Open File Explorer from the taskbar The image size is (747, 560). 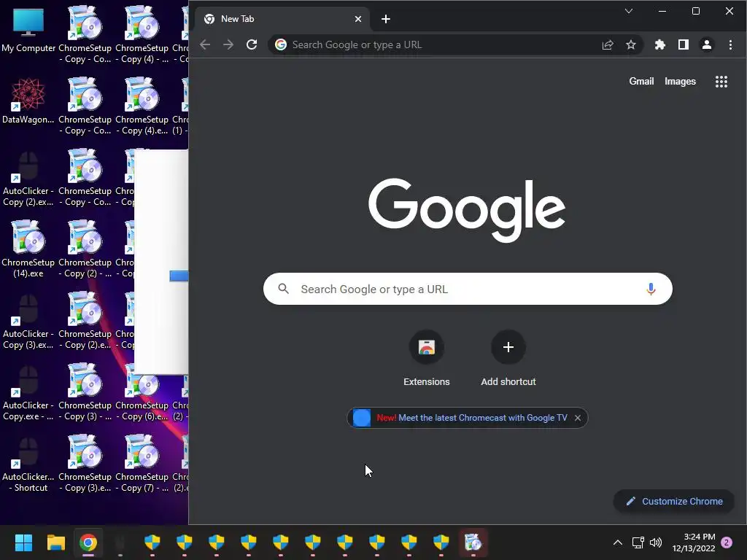click(55, 542)
